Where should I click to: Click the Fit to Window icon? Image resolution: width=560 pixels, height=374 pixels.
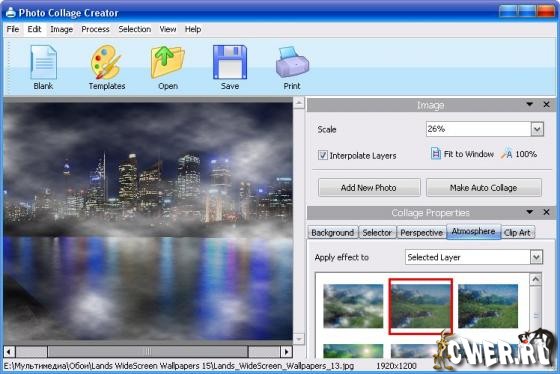435,154
